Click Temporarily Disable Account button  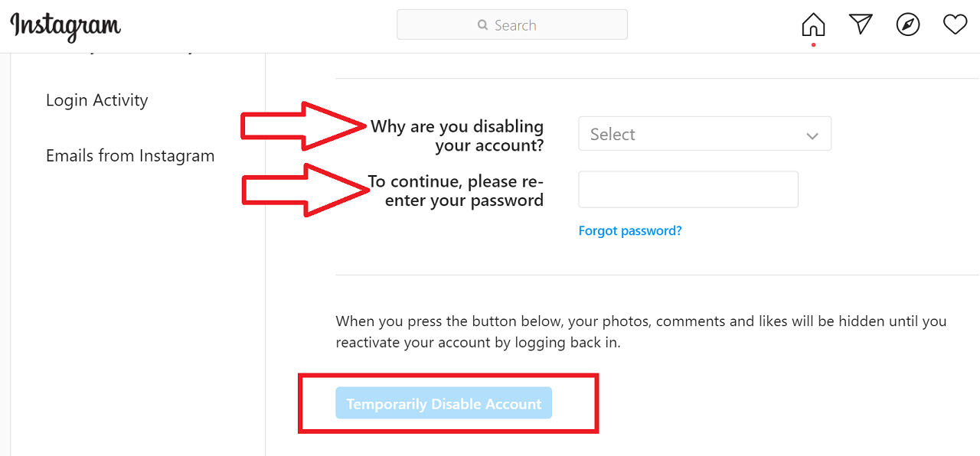tap(444, 403)
